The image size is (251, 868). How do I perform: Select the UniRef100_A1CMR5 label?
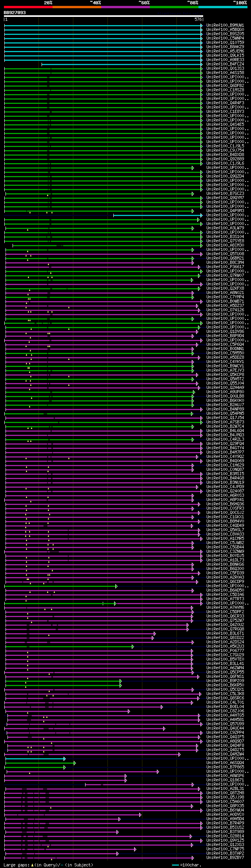(x=225, y=538)
